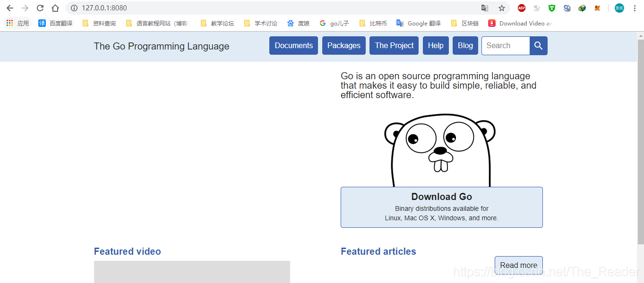Image resolution: width=644 pixels, height=283 pixels.
Task: Go back with the browser back arrow
Action: click(10, 8)
